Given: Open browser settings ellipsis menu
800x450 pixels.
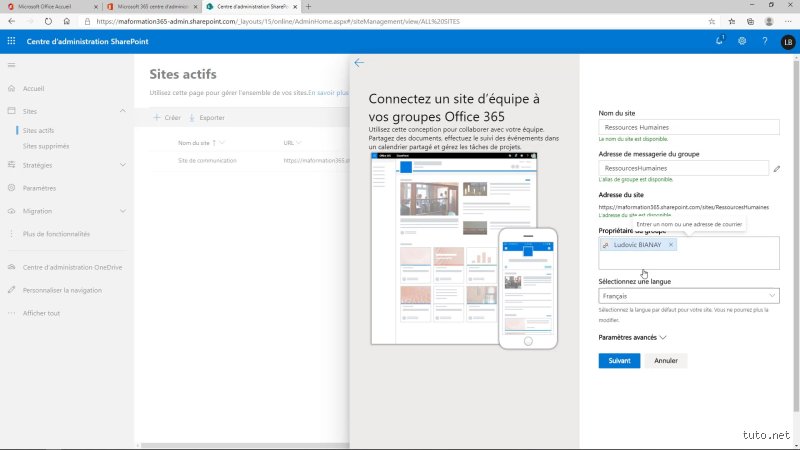Looking at the screenshot, I should (788, 21).
